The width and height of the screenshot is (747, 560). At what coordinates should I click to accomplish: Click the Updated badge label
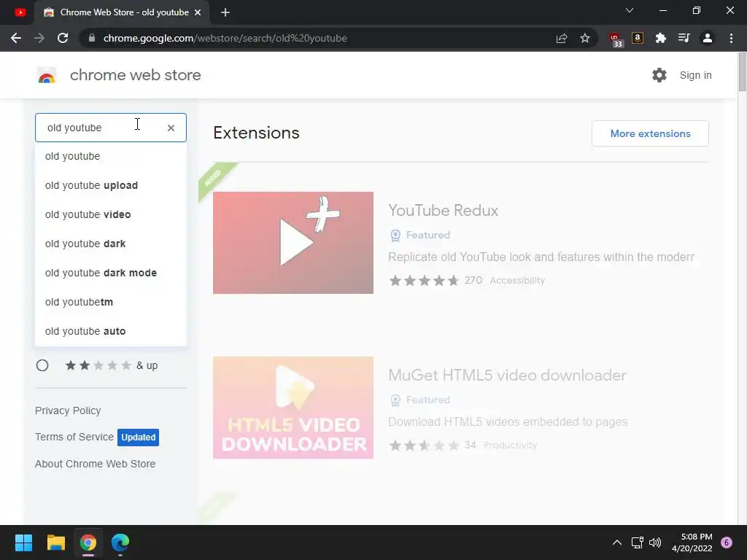click(138, 437)
